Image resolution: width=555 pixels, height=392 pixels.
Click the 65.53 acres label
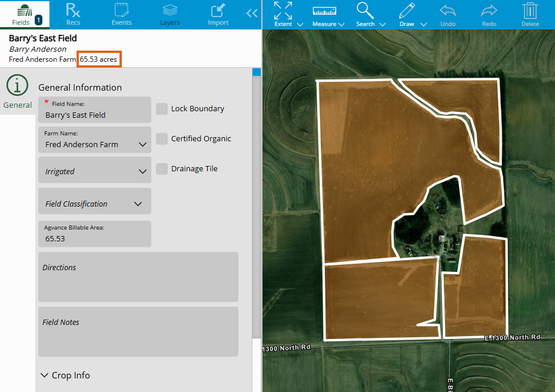(98, 59)
